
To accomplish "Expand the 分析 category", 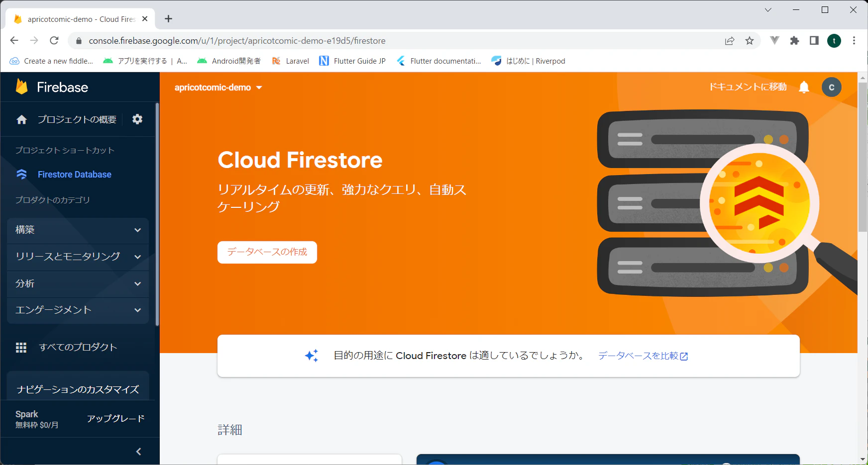I will [x=78, y=284].
